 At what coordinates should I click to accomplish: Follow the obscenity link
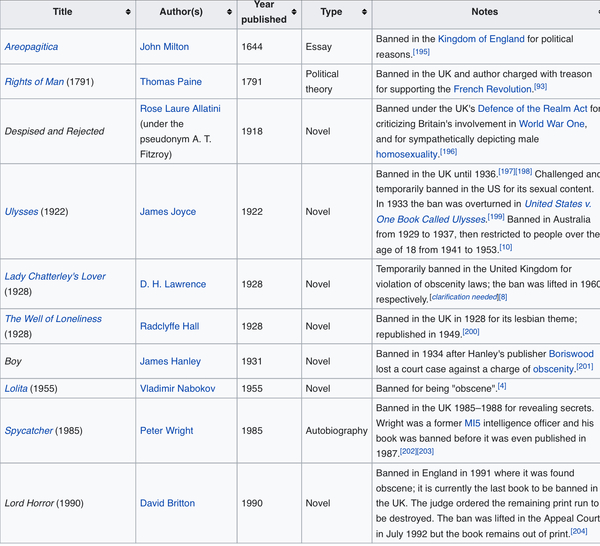pos(553,369)
